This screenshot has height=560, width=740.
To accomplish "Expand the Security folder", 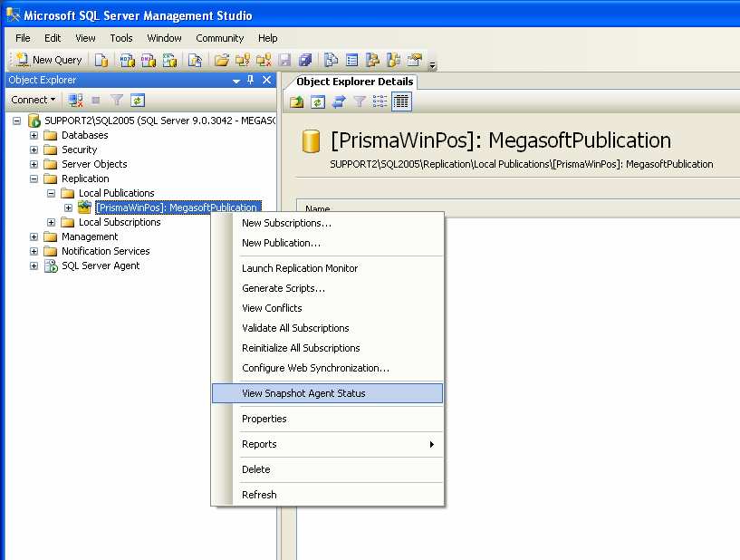I will pos(34,150).
